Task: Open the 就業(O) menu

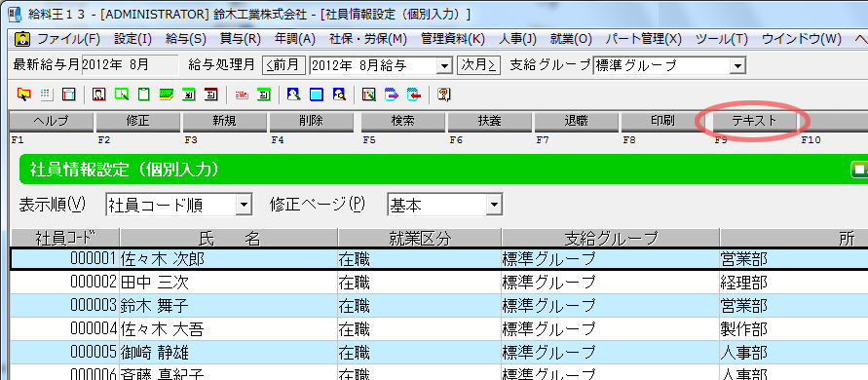Action: (x=571, y=39)
